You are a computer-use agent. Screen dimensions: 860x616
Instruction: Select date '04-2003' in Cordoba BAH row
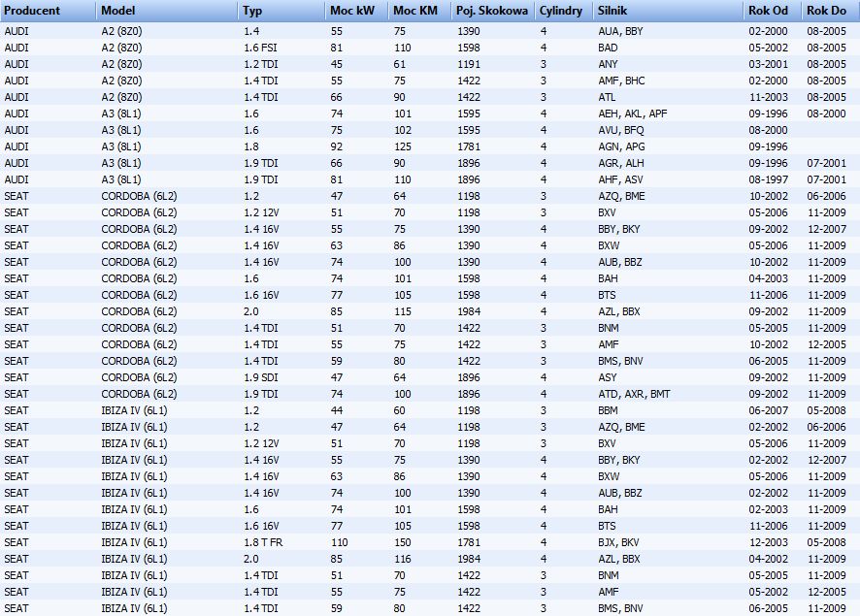pyautogui.click(x=769, y=278)
